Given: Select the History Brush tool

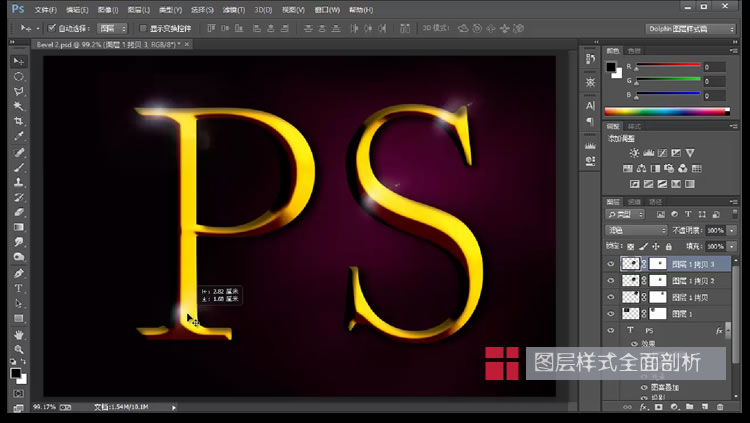Looking at the screenshot, I should [x=19, y=197].
